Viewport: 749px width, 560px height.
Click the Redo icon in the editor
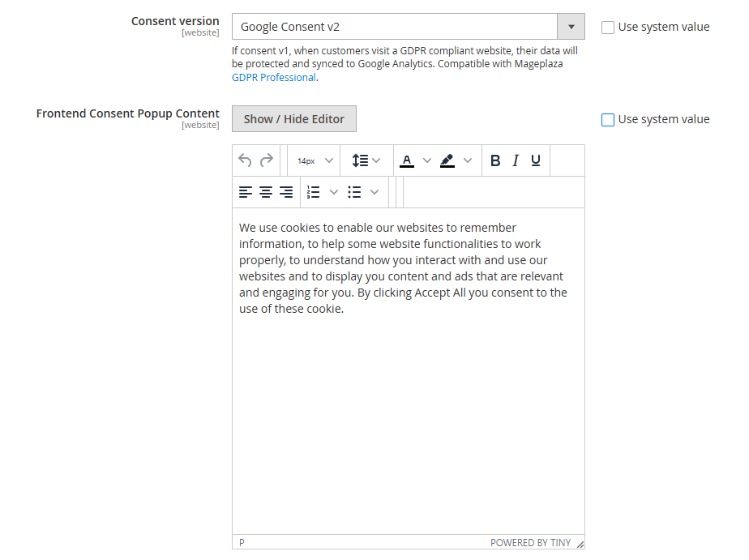[267, 160]
